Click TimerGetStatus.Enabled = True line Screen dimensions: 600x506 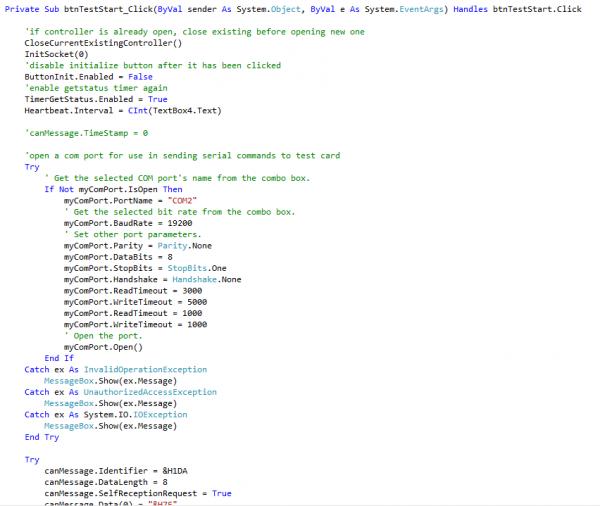96,99
